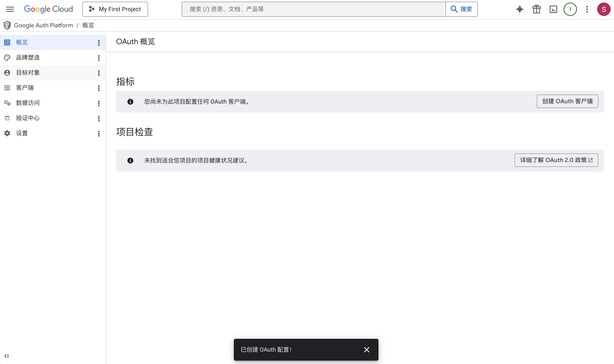Click the 搜索 search button
The image size is (614, 364).
coord(461,9)
